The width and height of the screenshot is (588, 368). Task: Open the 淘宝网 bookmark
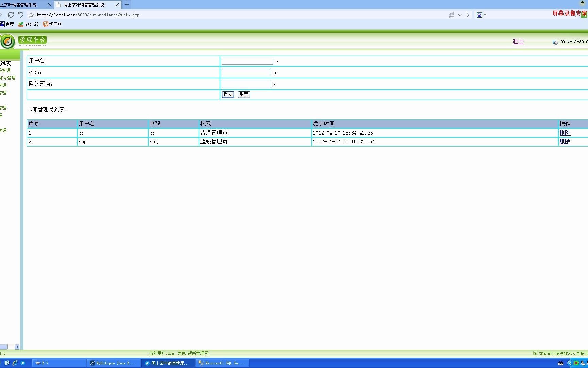[52, 24]
